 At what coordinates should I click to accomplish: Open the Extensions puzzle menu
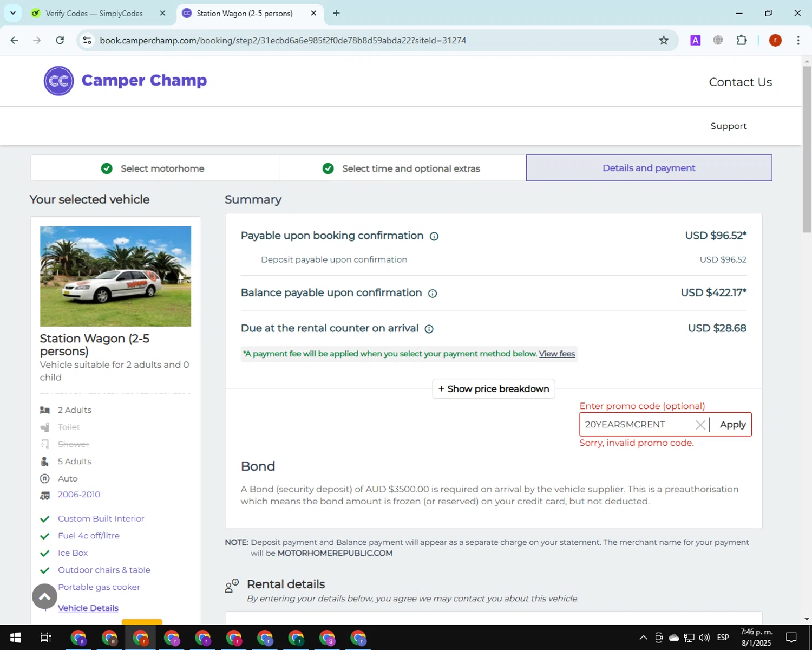[742, 40]
